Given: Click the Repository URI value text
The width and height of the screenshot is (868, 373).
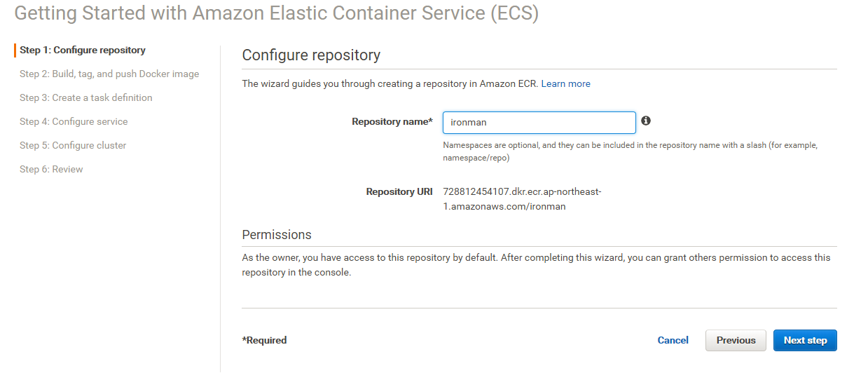Looking at the screenshot, I should (522, 199).
